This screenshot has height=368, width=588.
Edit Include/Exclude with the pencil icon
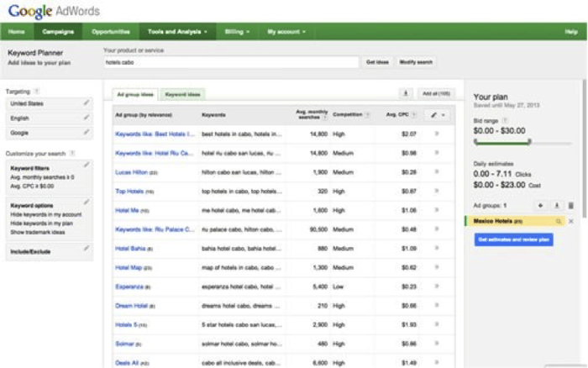click(x=87, y=248)
